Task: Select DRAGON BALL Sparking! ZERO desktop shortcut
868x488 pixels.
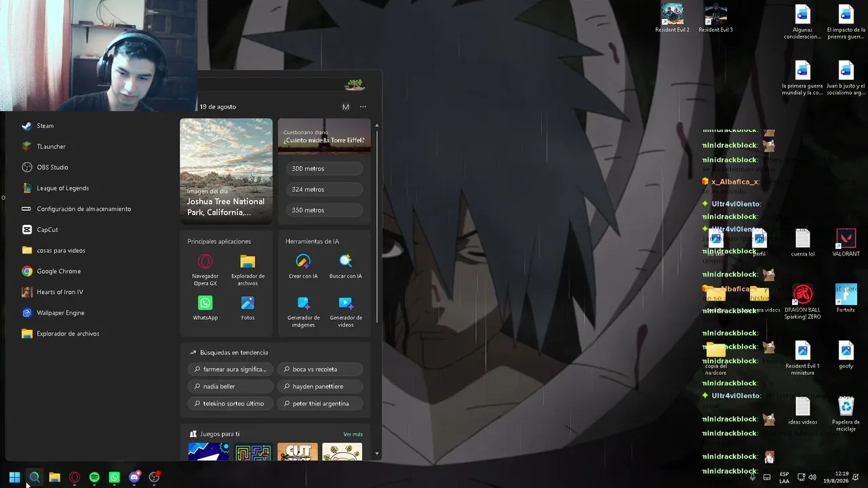Action: point(802,302)
